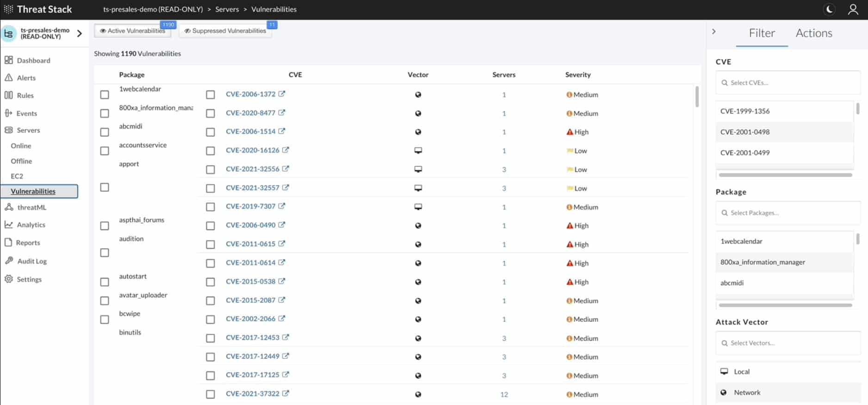Open the CVE-2015-0538 link
The image size is (868, 405).
coord(251,281)
